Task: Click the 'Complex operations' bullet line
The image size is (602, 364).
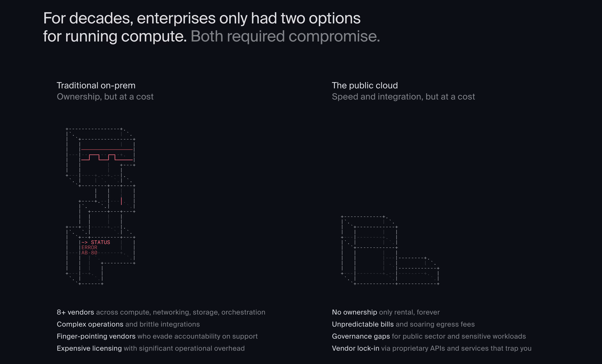Action: click(128, 324)
